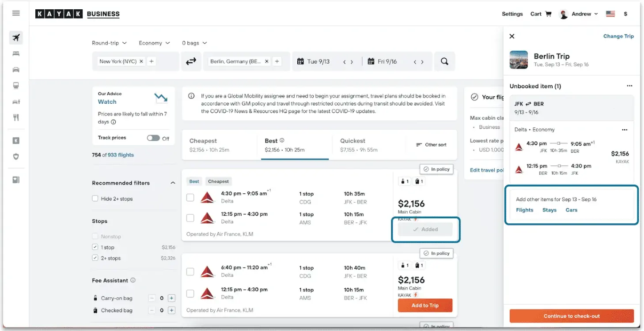Remove New York (NYC) origin chip
This screenshot has width=644, height=331.
(141, 61)
